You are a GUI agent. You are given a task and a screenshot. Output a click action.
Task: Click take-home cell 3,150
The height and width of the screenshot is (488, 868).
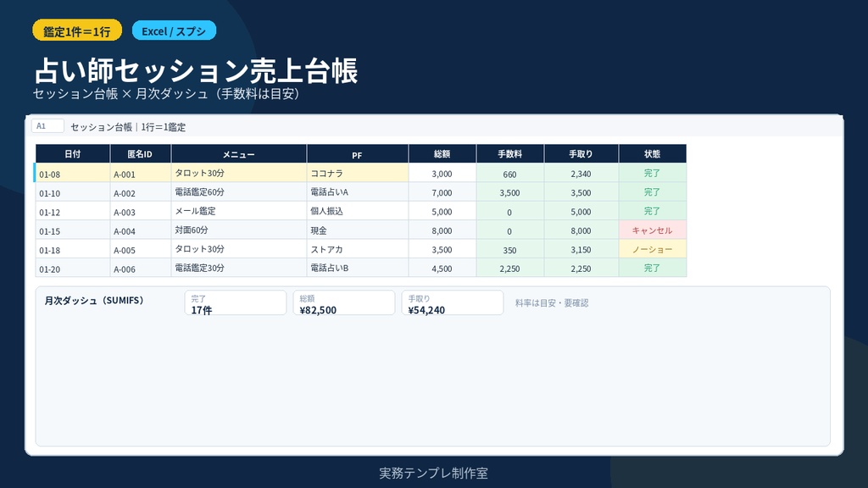click(581, 250)
